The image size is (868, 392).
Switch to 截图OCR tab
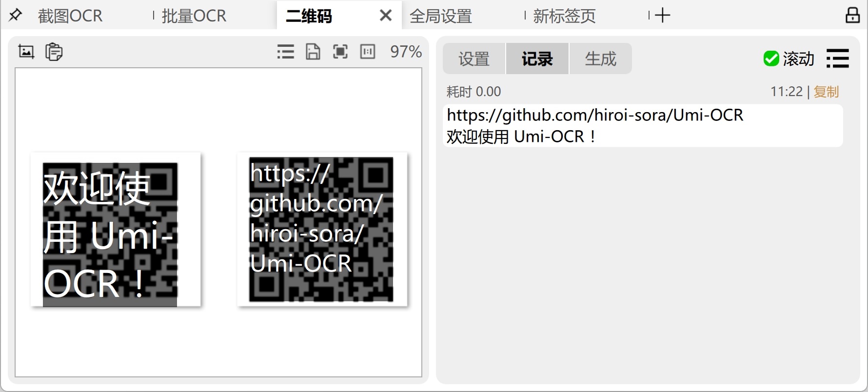(x=70, y=16)
